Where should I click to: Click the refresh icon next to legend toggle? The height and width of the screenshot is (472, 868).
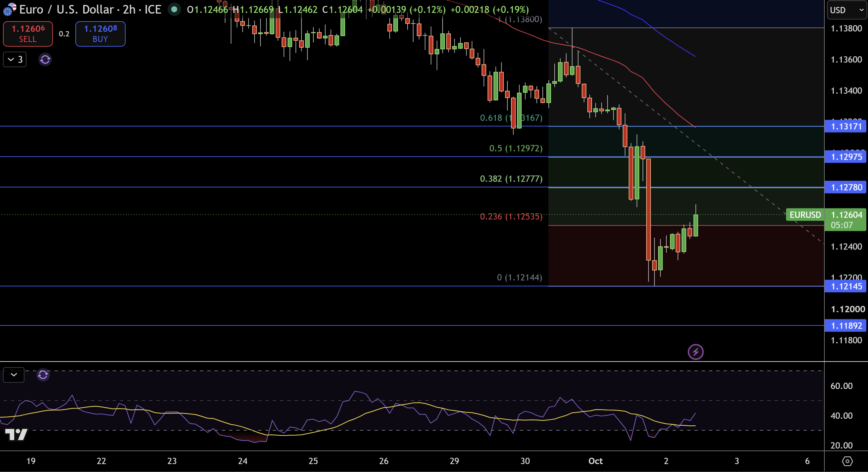[x=45, y=60]
